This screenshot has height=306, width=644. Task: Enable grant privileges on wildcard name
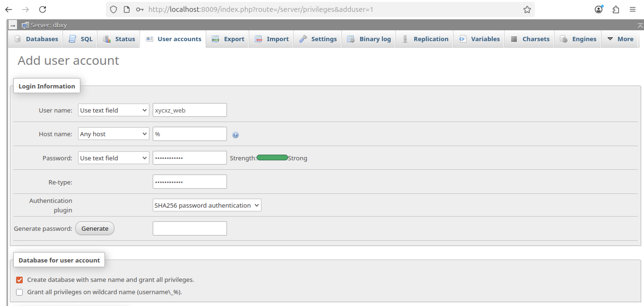[x=19, y=292]
